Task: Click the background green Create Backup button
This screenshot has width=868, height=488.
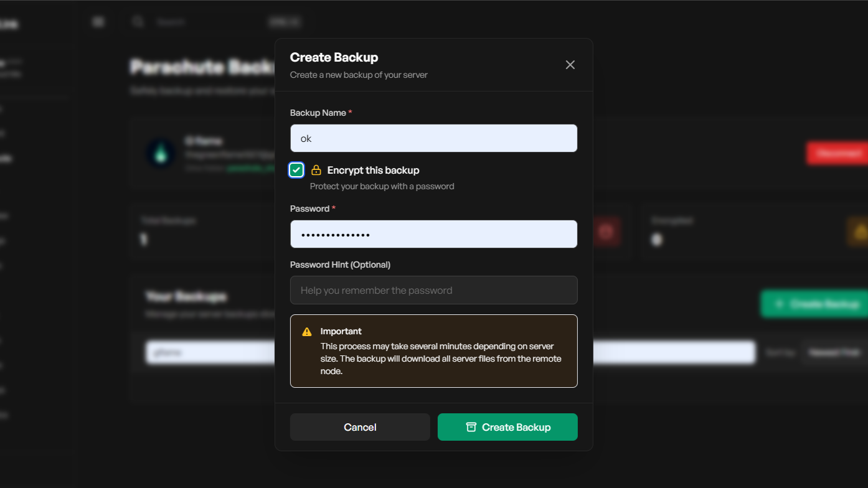Action: point(814,304)
